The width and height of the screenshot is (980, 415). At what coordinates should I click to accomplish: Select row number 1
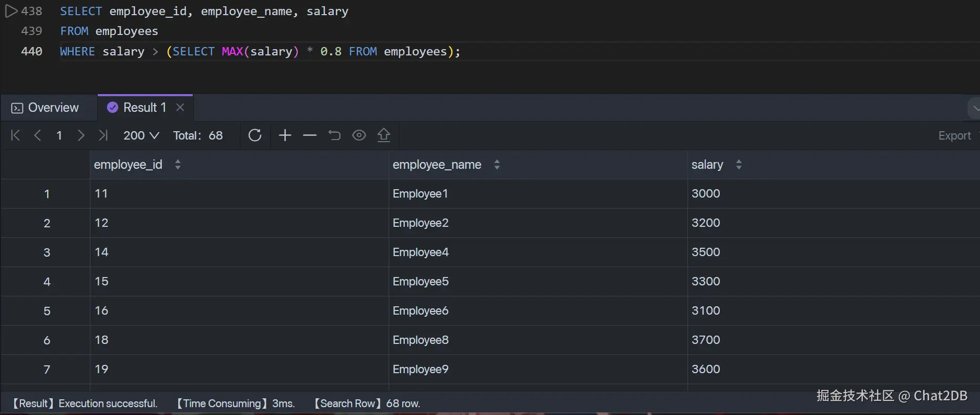pos(46,194)
